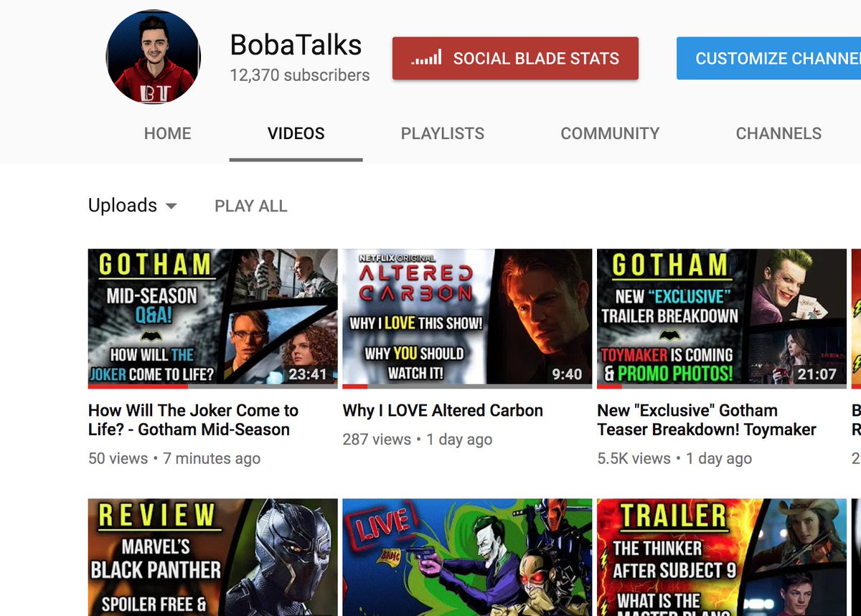
Task: Click the BobaTalks channel avatar
Action: click(x=153, y=57)
